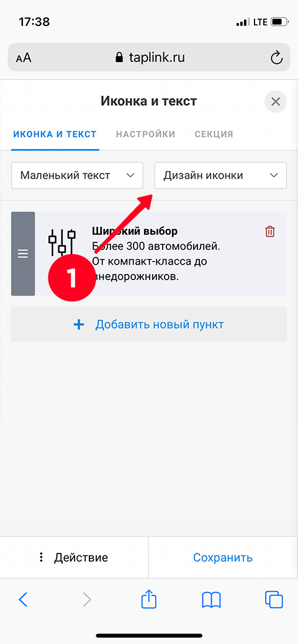Click the sliders icon of the Широкий выбор item
This screenshot has width=298, height=644.
62,242
